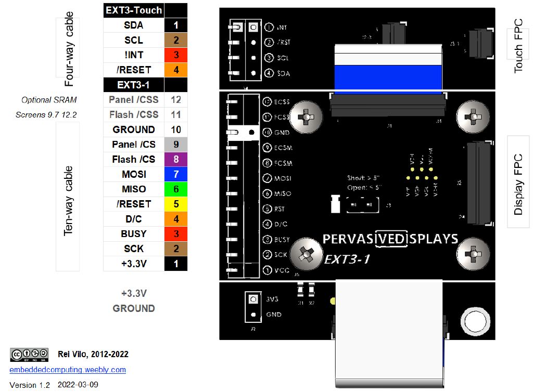Open the embeddedcomputing.weebly.com link
Viewport: 534px width, 392px height.
coord(68,370)
